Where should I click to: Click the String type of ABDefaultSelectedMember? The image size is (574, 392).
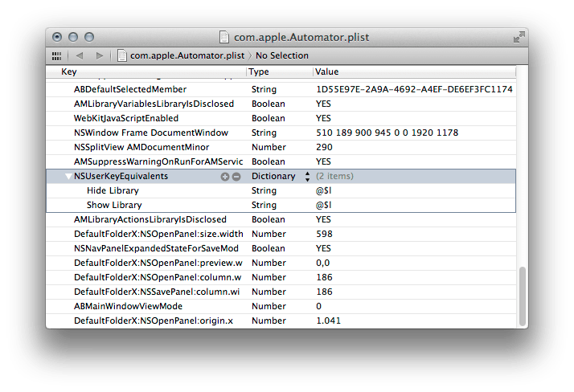pos(264,89)
